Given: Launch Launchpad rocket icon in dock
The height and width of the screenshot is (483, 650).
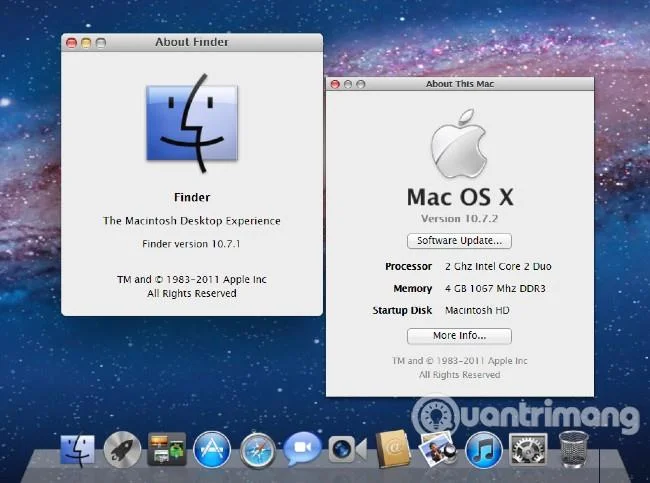Looking at the screenshot, I should 122,450.
